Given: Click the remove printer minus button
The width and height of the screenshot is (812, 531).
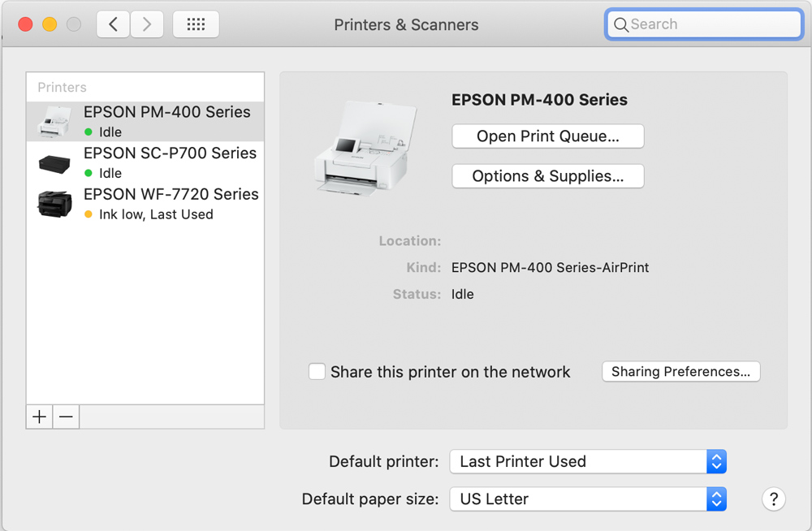Looking at the screenshot, I should (x=67, y=417).
